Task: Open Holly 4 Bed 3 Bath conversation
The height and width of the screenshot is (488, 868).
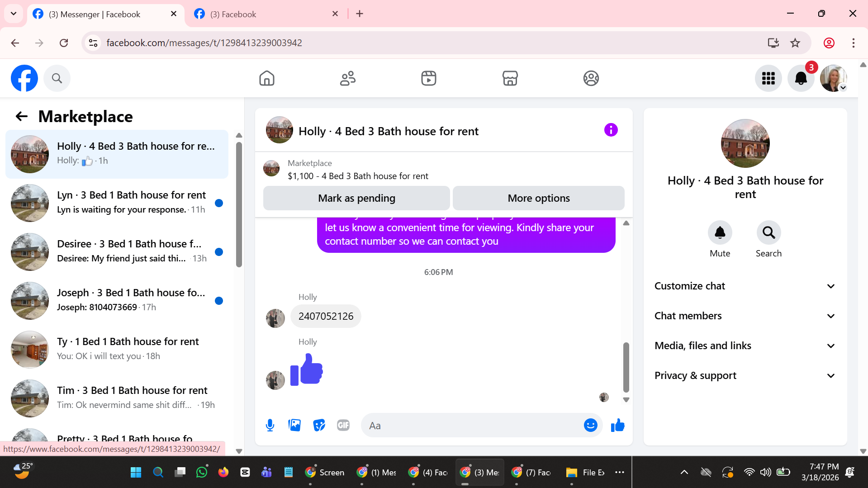Action: [117, 154]
